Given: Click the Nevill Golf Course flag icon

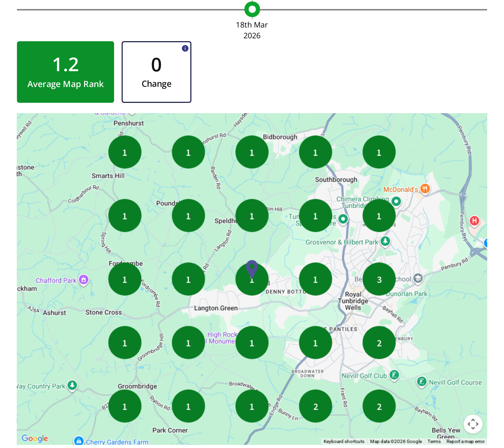Looking at the screenshot, I should pos(422,382).
